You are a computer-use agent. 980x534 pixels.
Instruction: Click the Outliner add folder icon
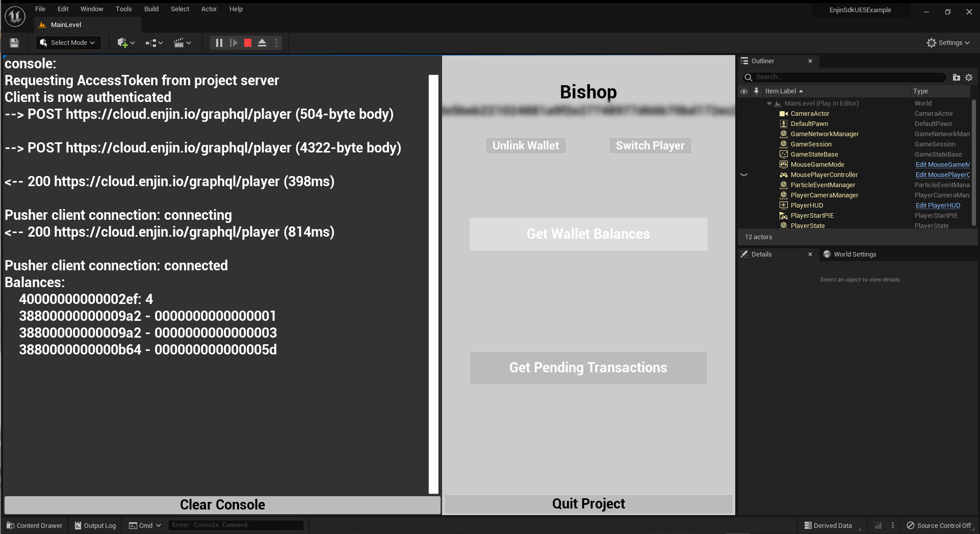(956, 78)
